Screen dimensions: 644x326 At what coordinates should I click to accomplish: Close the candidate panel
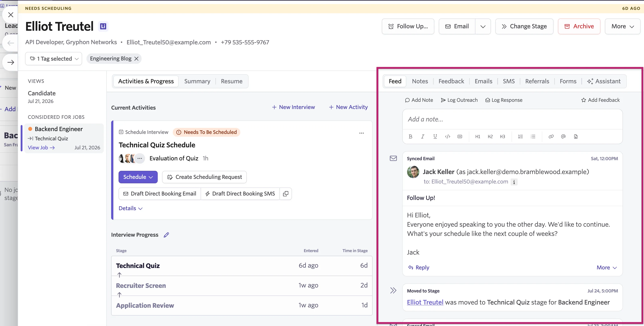click(x=11, y=15)
